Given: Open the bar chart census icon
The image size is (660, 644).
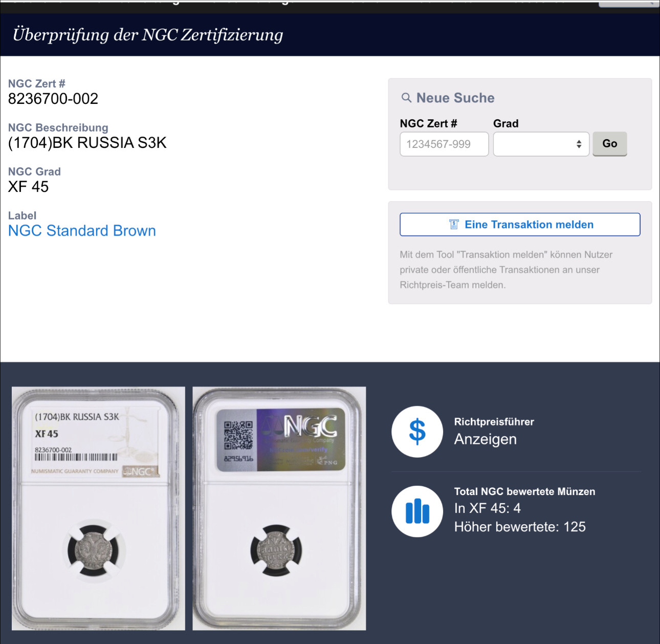Looking at the screenshot, I should click(417, 511).
